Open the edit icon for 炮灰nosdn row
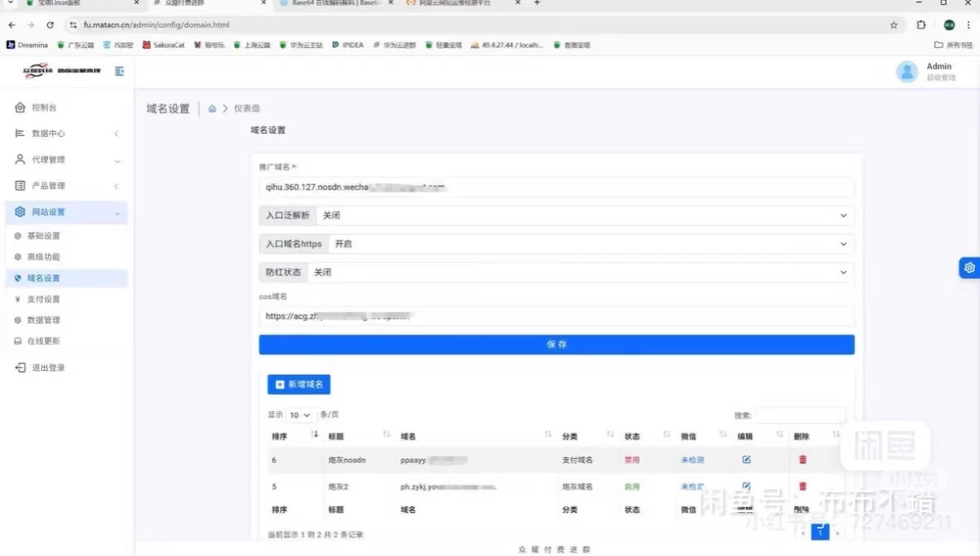980x556 pixels. coord(745,459)
